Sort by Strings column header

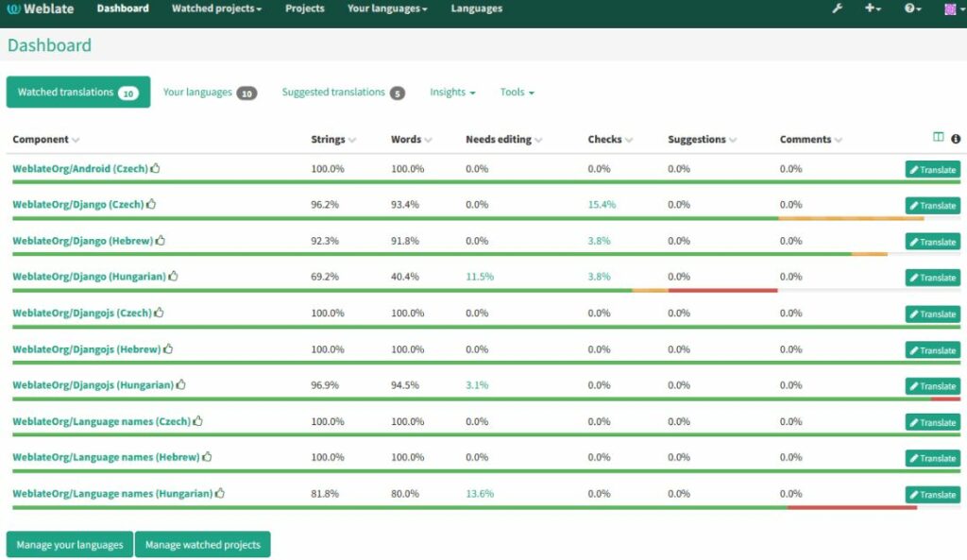[x=333, y=140]
